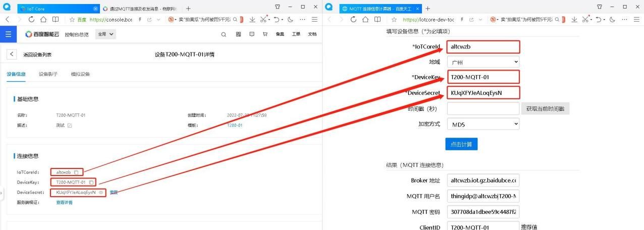Viewport: 644px width, 230px height.
Task: Reload the left browser page
Action: [31, 19]
